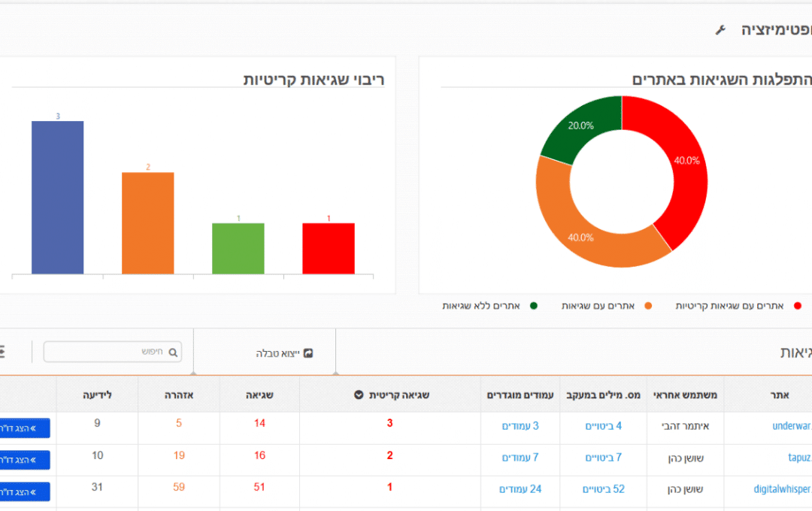Screen dimensions: 812x511
Task: Show the report for the digitalwhisper row
Action: click(24, 492)
